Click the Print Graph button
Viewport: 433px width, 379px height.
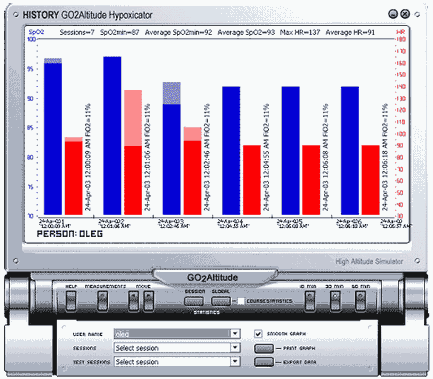point(264,349)
